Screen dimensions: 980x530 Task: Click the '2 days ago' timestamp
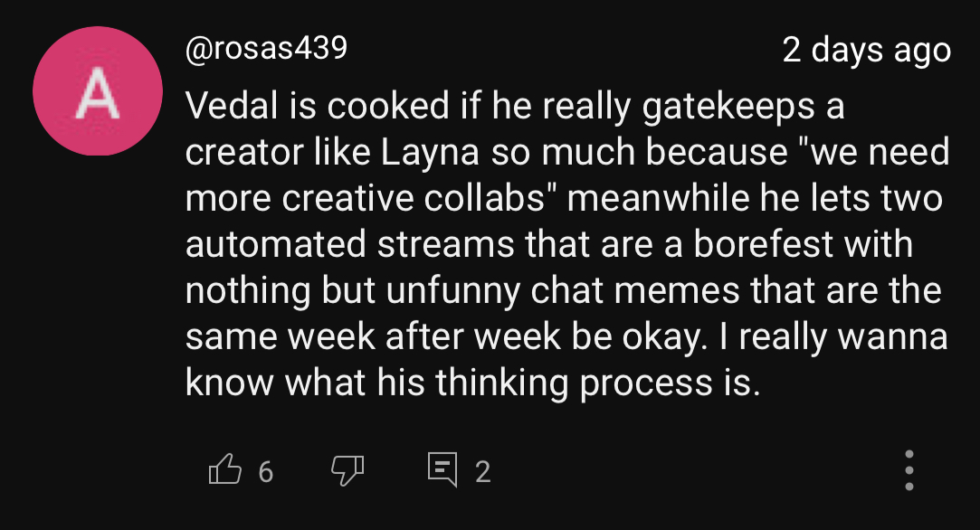866,51
